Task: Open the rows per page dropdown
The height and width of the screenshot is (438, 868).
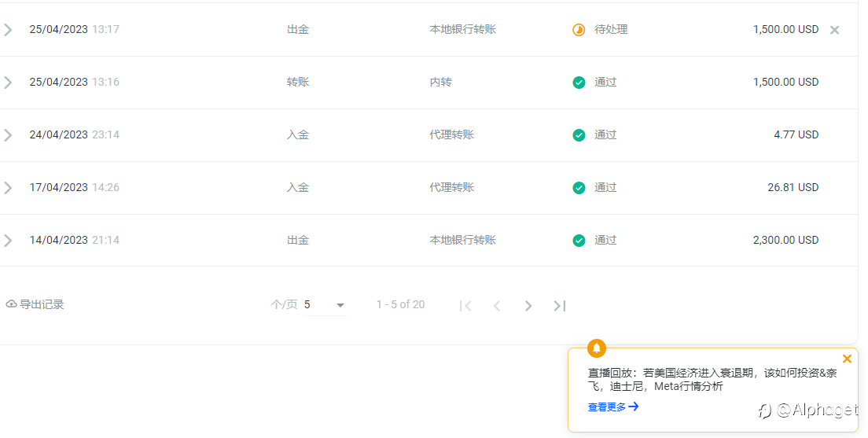Action: pos(325,304)
